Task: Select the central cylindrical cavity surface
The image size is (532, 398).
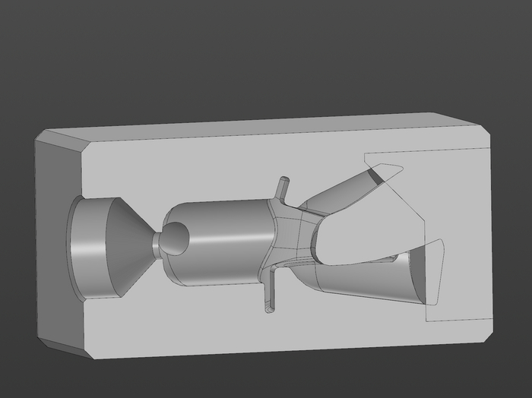Action: click(x=220, y=243)
